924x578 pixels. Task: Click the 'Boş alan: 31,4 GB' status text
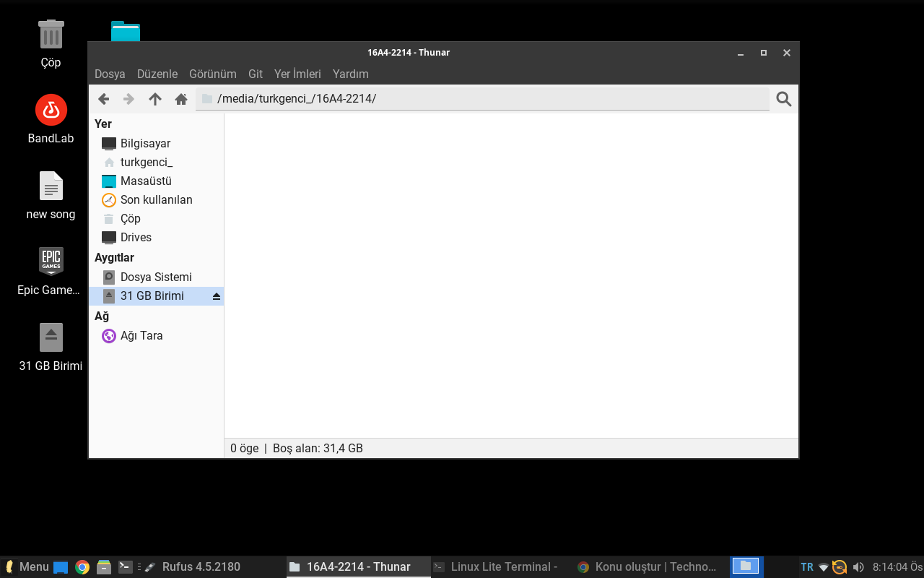318,449
